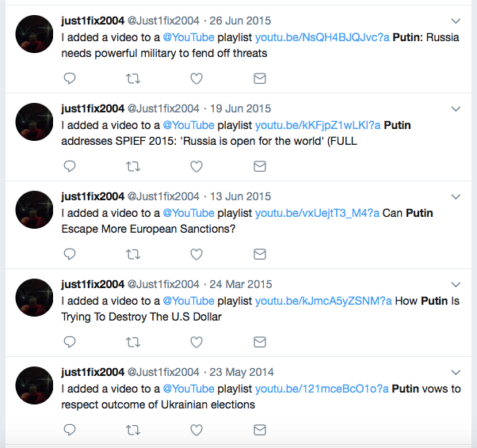
Task: Open just1fix2004 profile name on 23 May 2014 tweet
Action: point(93,372)
